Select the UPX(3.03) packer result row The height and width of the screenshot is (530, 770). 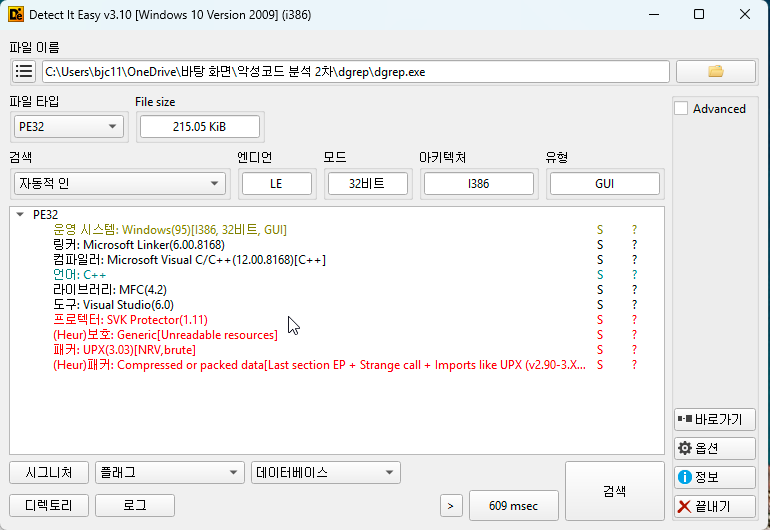click(x=125, y=350)
